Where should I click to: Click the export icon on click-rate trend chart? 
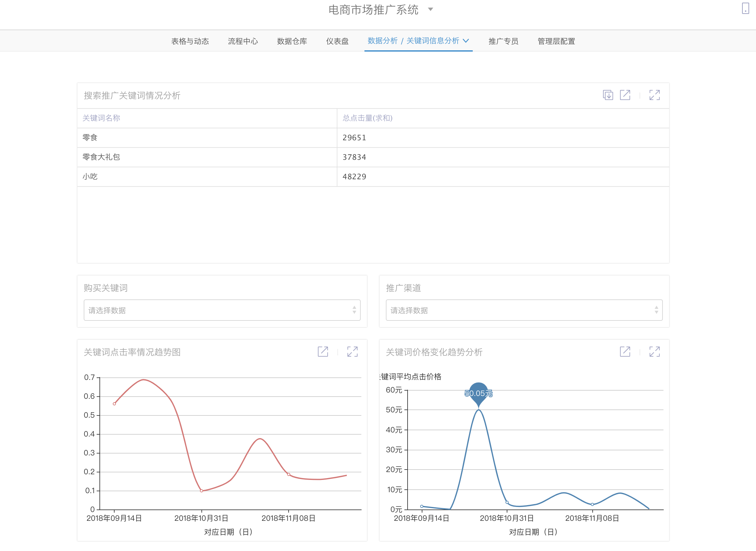(x=323, y=352)
